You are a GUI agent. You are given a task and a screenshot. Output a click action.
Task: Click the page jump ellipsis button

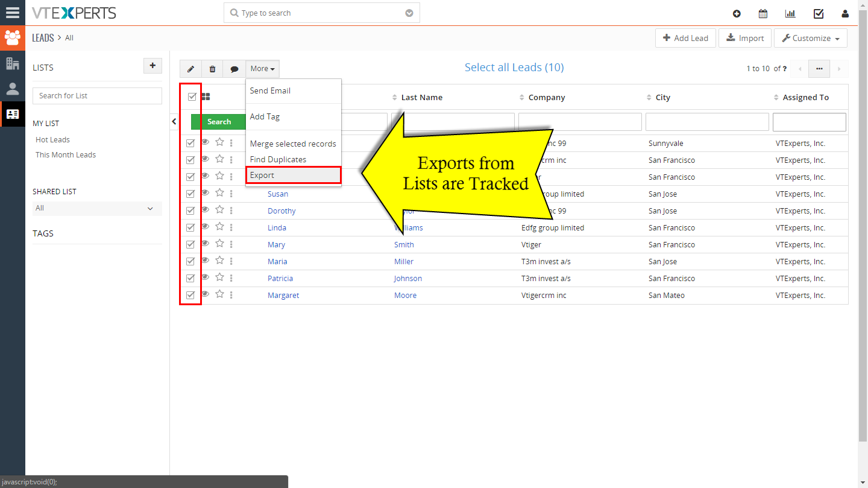pos(819,69)
